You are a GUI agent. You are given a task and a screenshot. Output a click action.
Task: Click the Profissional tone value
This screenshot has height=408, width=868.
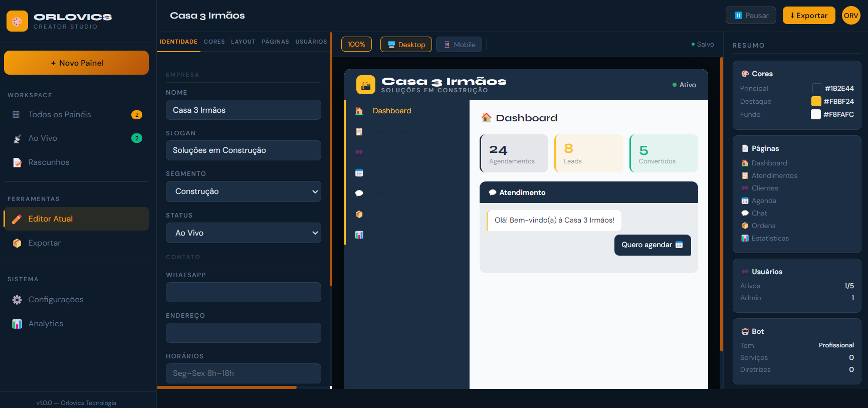coord(836,345)
